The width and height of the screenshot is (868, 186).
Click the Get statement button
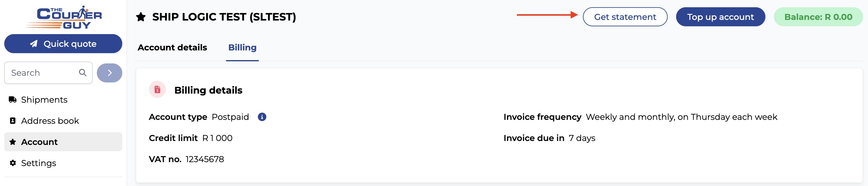[625, 17]
